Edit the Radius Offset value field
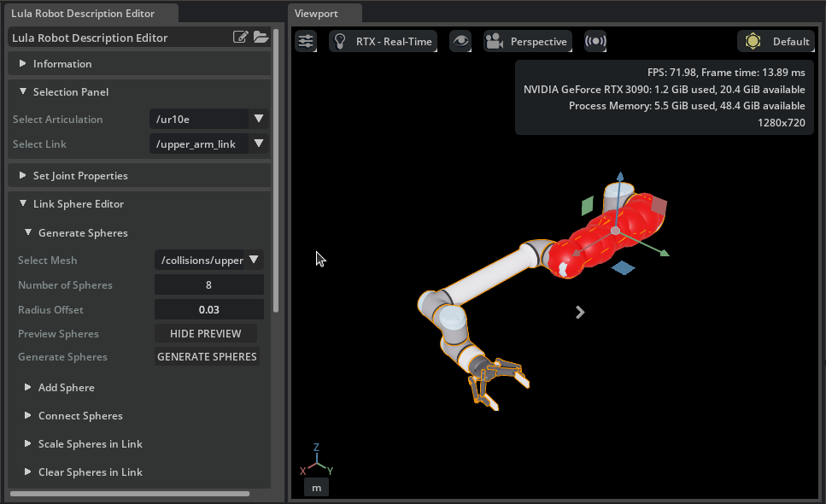The image size is (826, 504). tap(208, 308)
